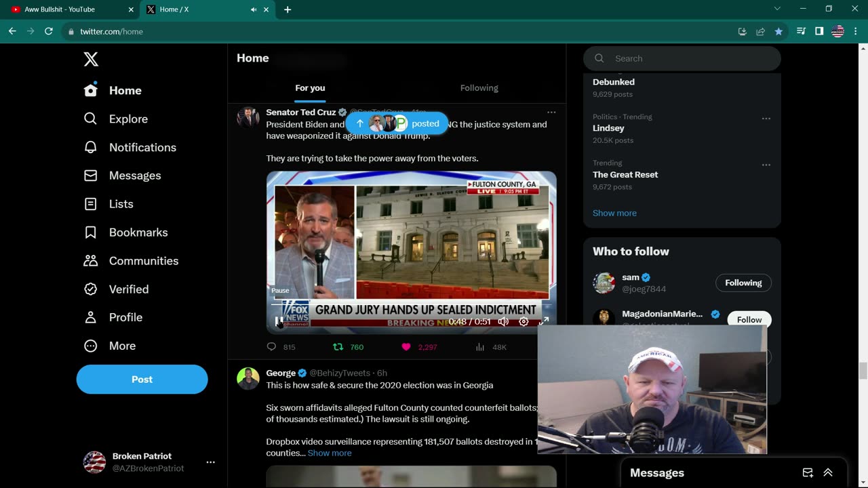This screenshot has width=868, height=488.
Task: Expand the Messages drawer
Action: tap(828, 473)
